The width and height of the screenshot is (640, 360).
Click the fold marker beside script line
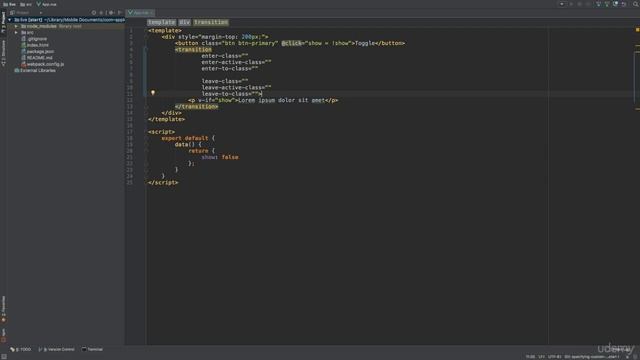146,132
